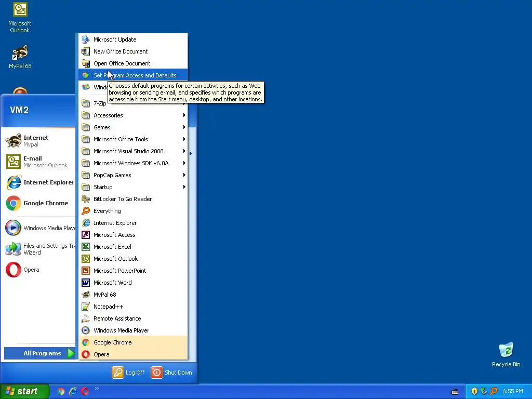Click the security shield tray icon
Screen dimensions: 532x399
(x=474, y=392)
